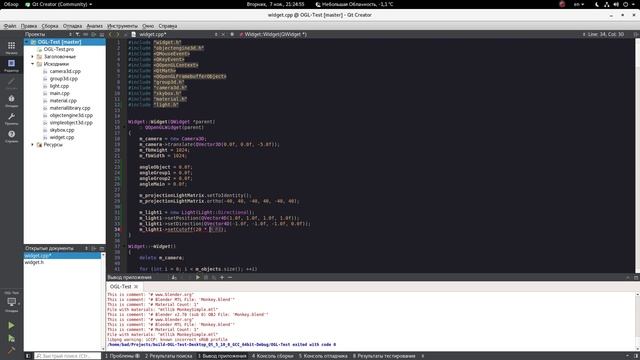640x360 pixels.
Task: Open the 5 Консоль отладчика output pane
Action: [323, 356]
